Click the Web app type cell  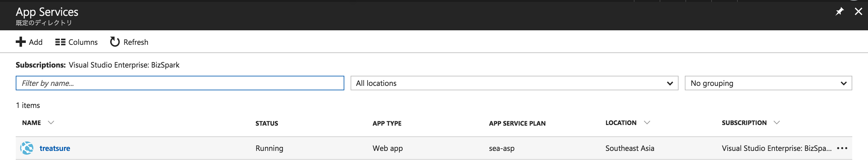(x=387, y=148)
